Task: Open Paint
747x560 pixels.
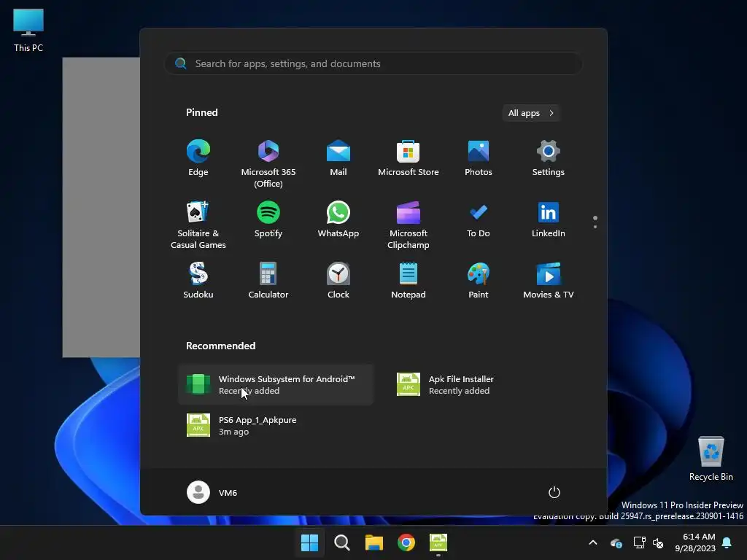Action: 479,281
